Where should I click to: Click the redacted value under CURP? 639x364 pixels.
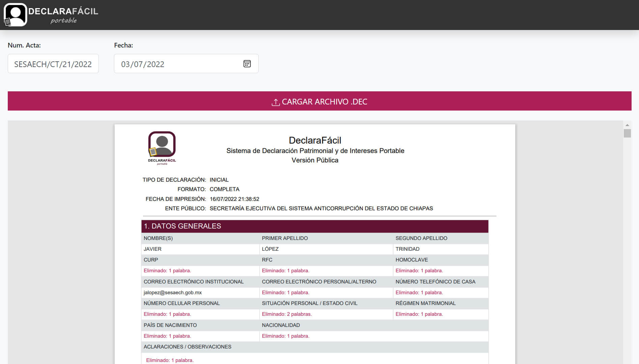[167, 271]
